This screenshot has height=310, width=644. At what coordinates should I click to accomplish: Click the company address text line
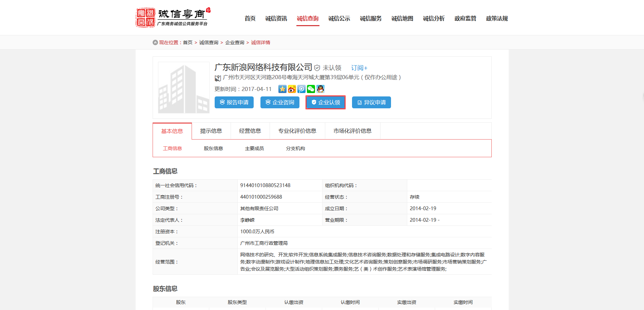click(x=312, y=77)
